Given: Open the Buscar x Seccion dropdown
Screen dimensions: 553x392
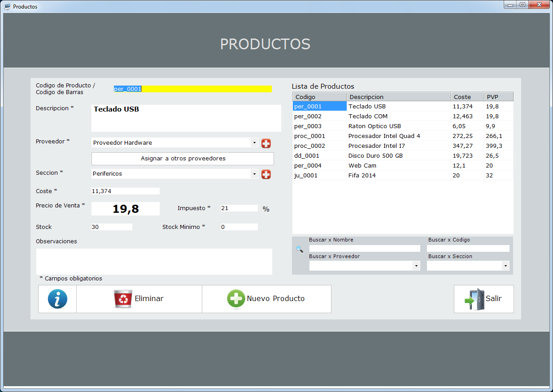Looking at the screenshot, I should point(506,266).
